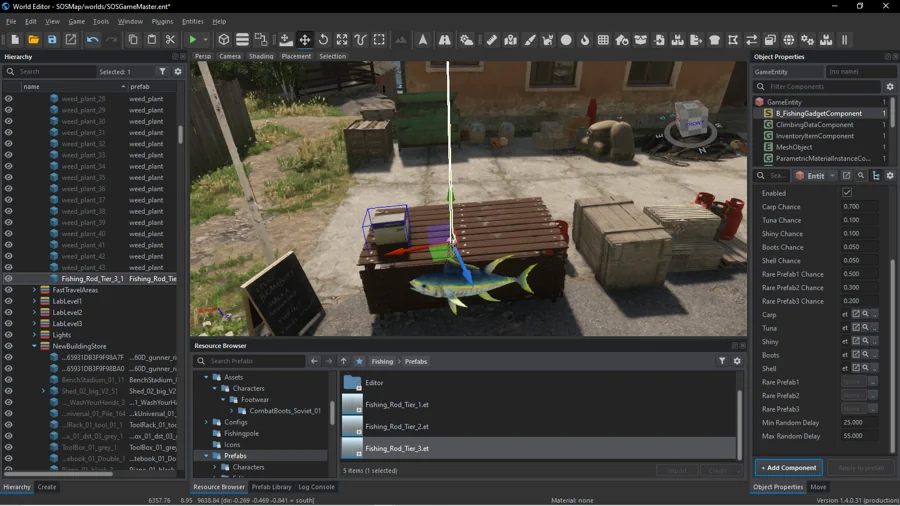Save the world with the floppy icon
This screenshot has width=900, height=506.
pyautogui.click(x=52, y=40)
